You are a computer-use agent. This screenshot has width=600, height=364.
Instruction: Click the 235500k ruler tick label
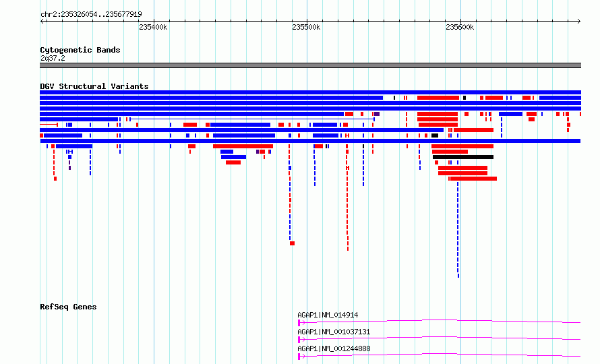pyautogui.click(x=306, y=27)
